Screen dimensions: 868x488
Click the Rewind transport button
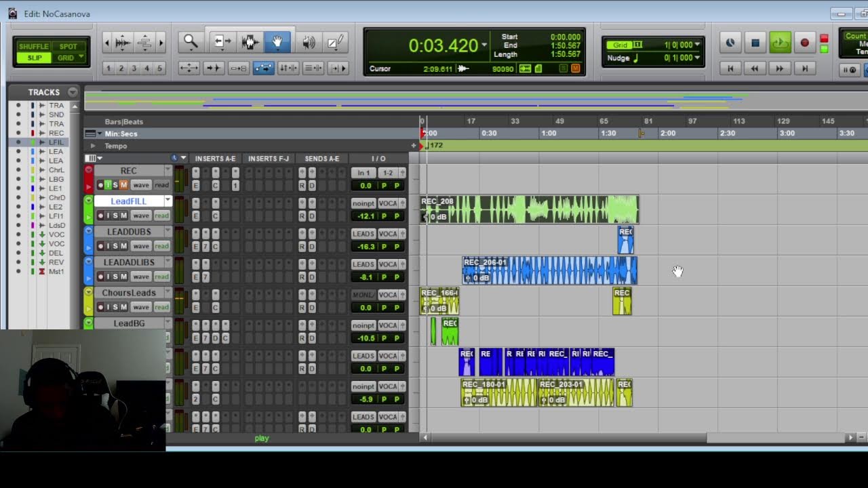[x=755, y=68]
